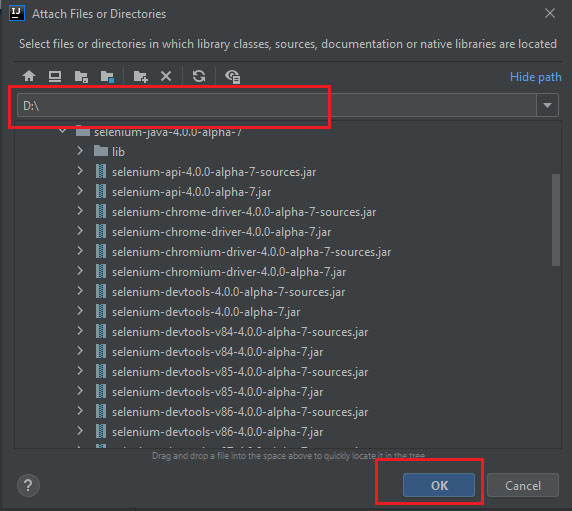Screen dimensions: 572x511
Task: Navigate to Project directory icon
Action: pos(81,77)
